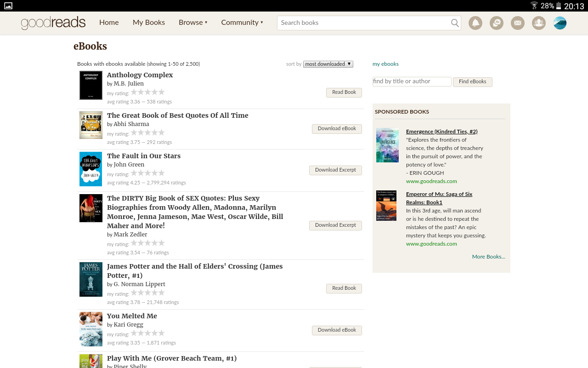Focus the find by title or author field
This screenshot has height=368, width=588.
pyautogui.click(x=412, y=81)
